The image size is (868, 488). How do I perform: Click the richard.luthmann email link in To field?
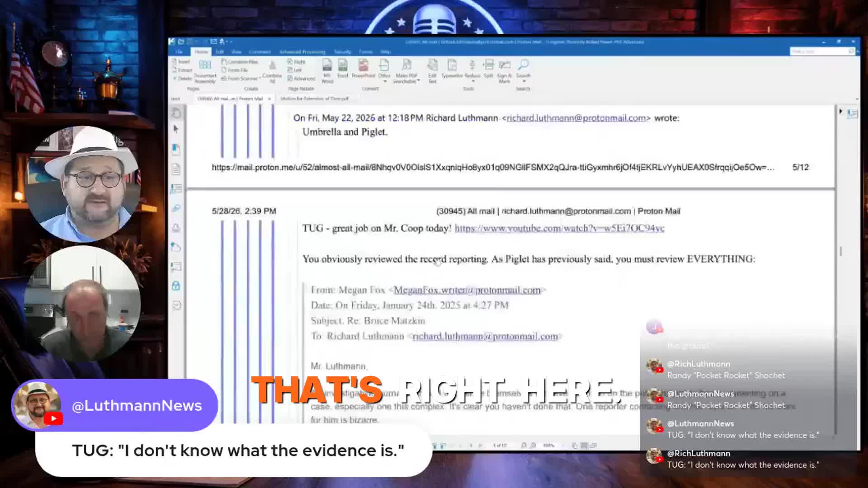pos(485,336)
